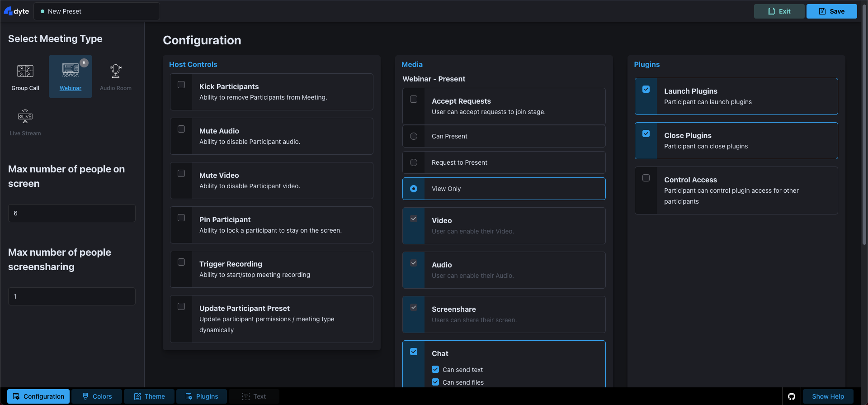Enable Mute Video checkbox
Image resolution: width=868 pixels, height=405 pixels.
pyautogui.click(x=181, y=173)
